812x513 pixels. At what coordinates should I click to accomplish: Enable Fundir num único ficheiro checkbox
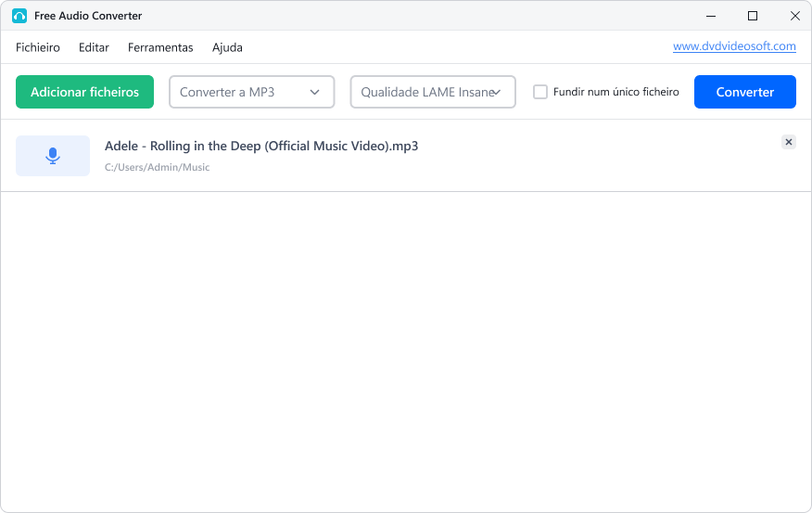(540, 92)
